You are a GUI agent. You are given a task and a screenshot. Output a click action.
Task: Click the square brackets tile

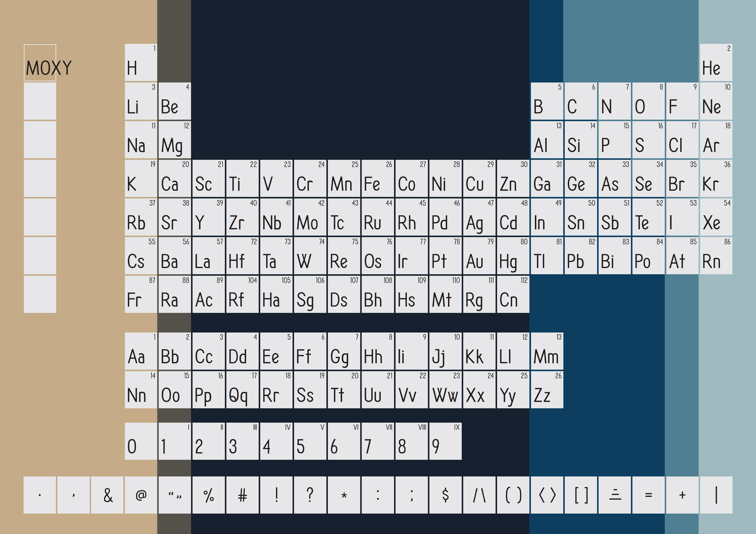pyautogui.click(x=581, y=494)
